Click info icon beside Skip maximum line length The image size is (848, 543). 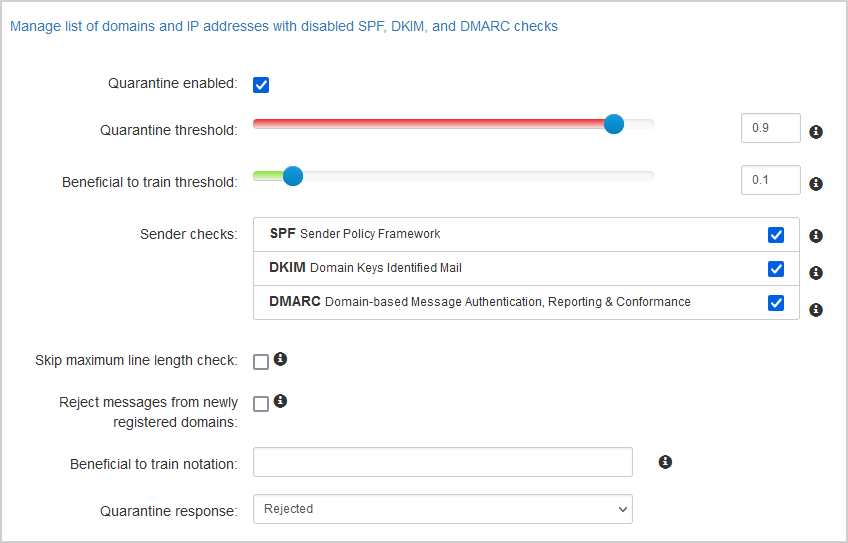tap(281, 359)
